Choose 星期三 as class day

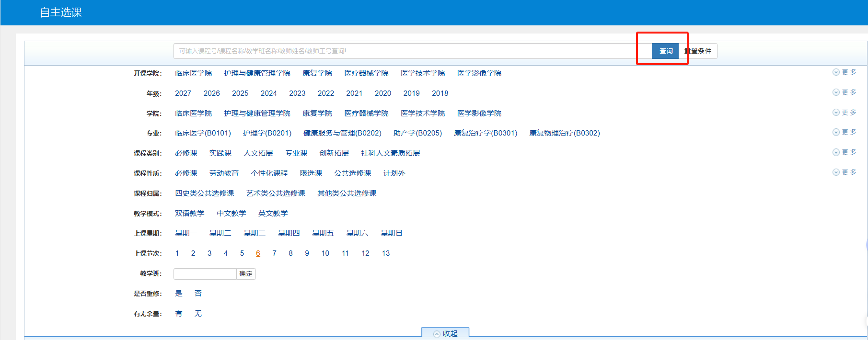[255, 233]
